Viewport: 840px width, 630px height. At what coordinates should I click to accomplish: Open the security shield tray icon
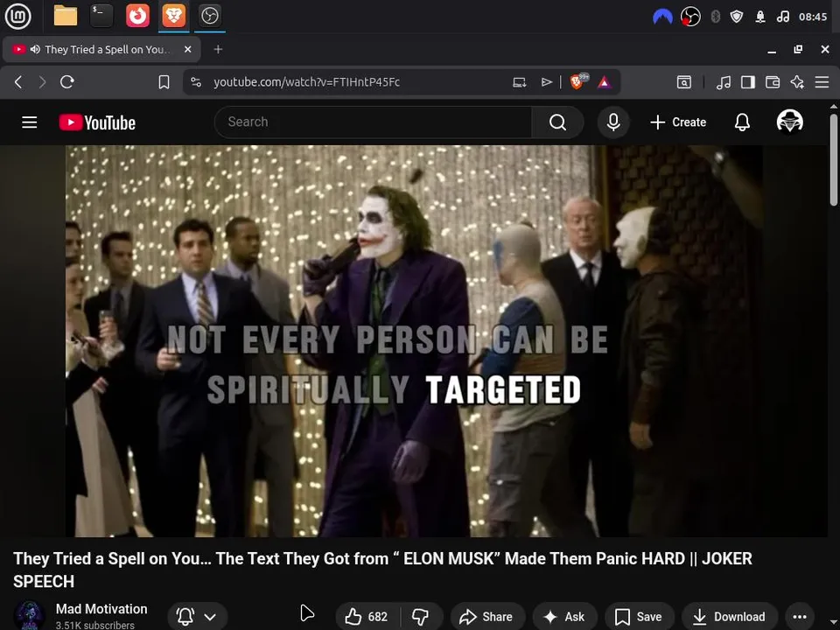(x=737, y=17)
